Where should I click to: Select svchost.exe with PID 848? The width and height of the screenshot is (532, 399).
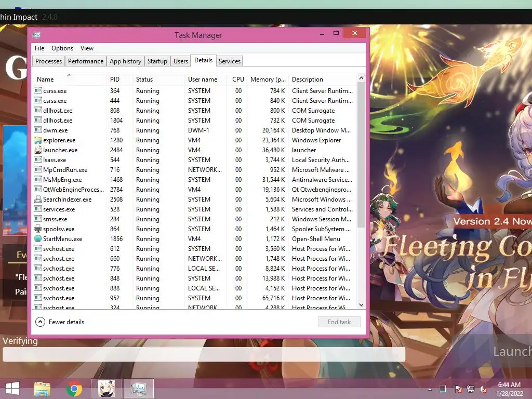coord(195,278)
